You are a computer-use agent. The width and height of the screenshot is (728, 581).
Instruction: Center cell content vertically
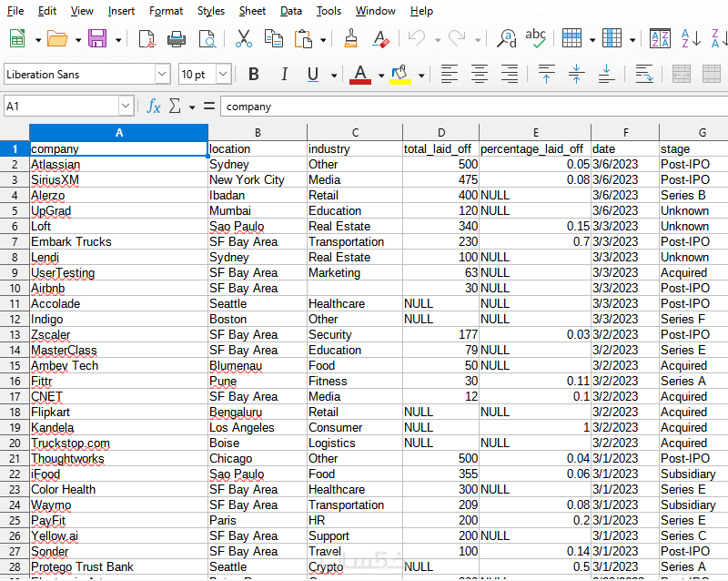[x=576, y=75]
